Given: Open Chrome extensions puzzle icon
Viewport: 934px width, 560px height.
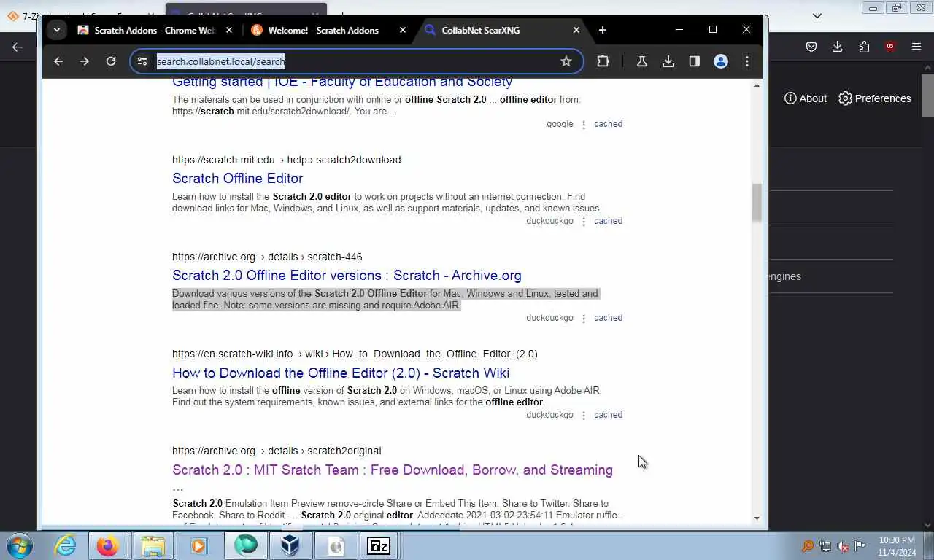Looking at the screenshot, I should tap(603, 61).
